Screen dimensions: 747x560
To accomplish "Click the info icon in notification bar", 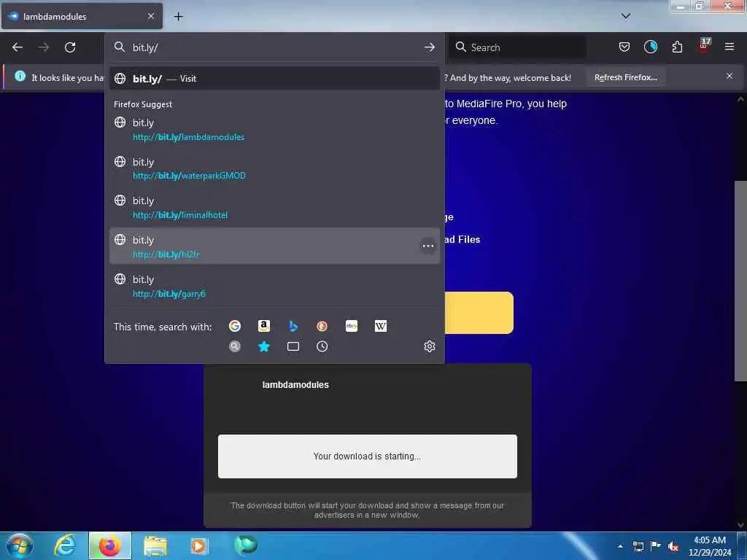I will [x=20, y=76].
